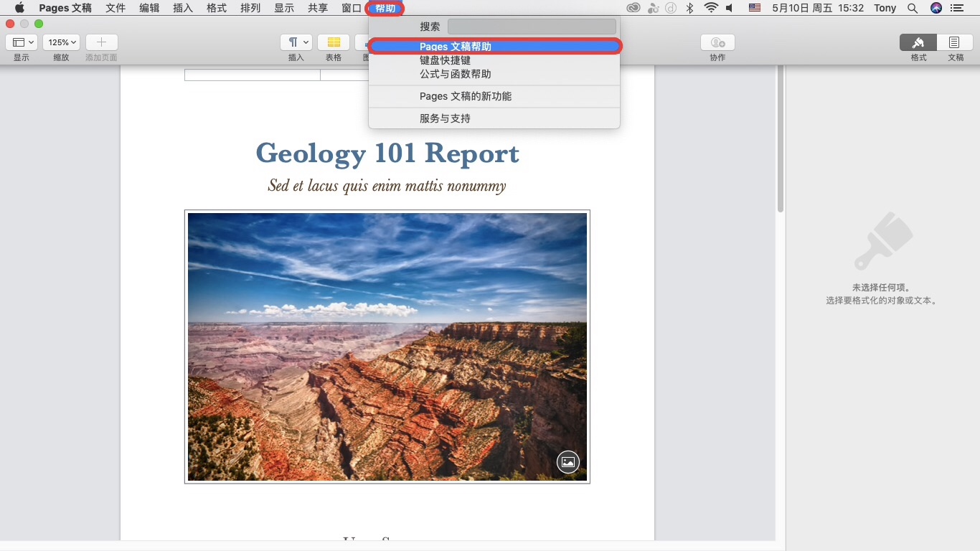
Task: Click the 协作 (Collaborate) toolbar icon
Action: point(717,42)
